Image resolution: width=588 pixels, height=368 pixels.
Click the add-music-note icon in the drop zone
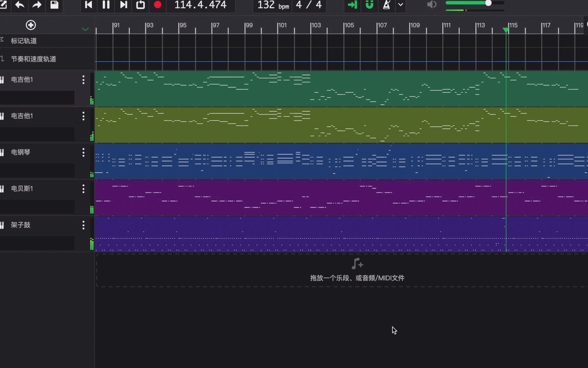click(x=357, y=264)
